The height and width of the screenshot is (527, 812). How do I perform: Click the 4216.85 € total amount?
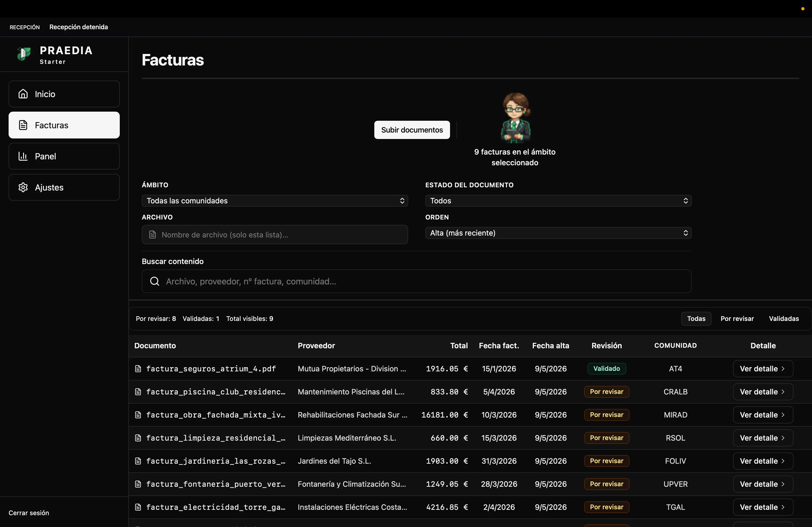click(447, 507)
